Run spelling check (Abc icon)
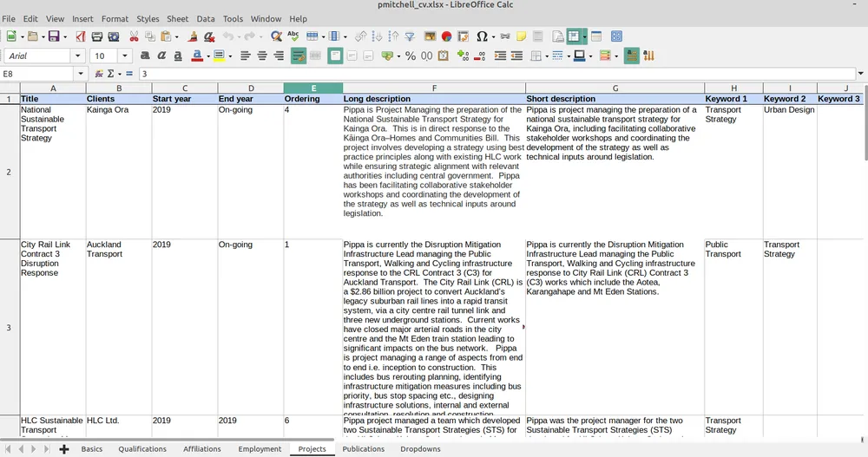The height and width of the screenshot is (457, 868). tap(293, 36)
